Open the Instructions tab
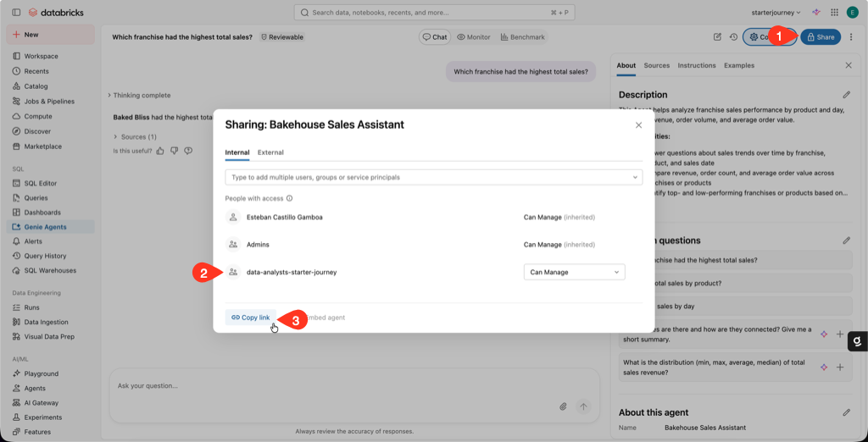Image resolution: width=868 pixels, height=442 pixels. [x=697, y=65]
